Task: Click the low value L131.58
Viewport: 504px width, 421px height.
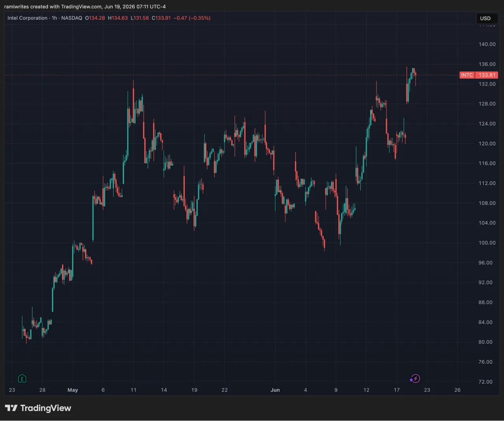Action: 140,18
